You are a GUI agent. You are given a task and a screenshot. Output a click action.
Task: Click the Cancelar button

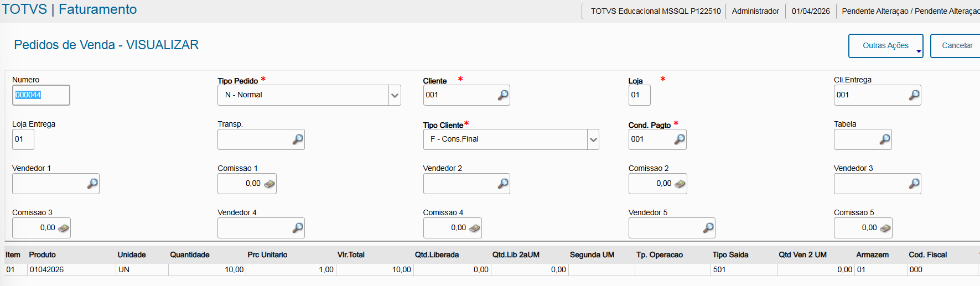pyautogui.click(x=957, y=46)
